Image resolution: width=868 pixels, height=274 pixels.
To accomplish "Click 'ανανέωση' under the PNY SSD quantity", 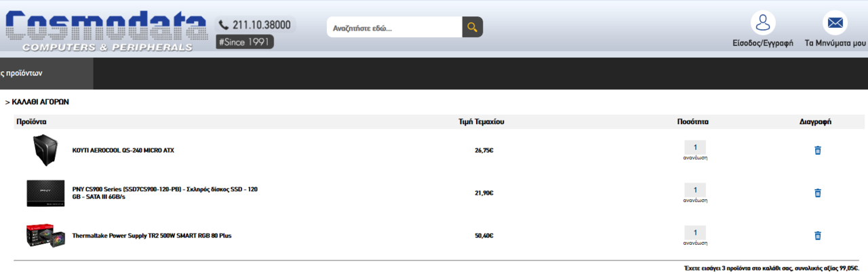I will tap(695, 201).
